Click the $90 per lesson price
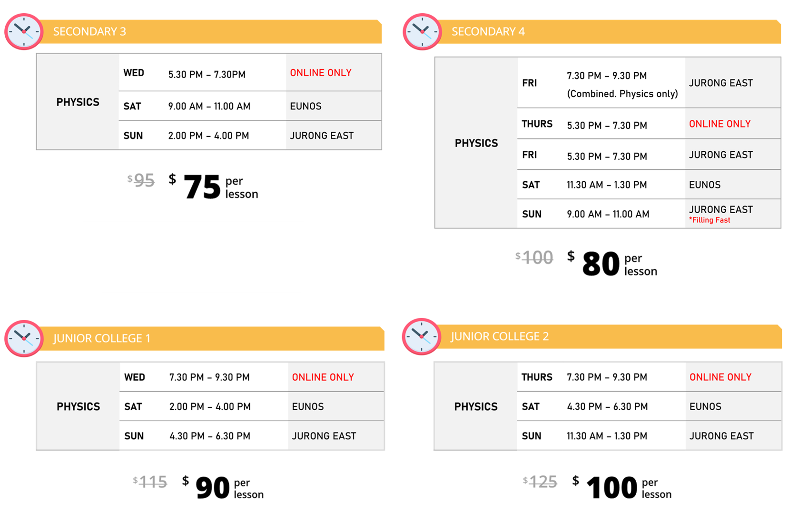The image size is (788, 532). point(223,488)
